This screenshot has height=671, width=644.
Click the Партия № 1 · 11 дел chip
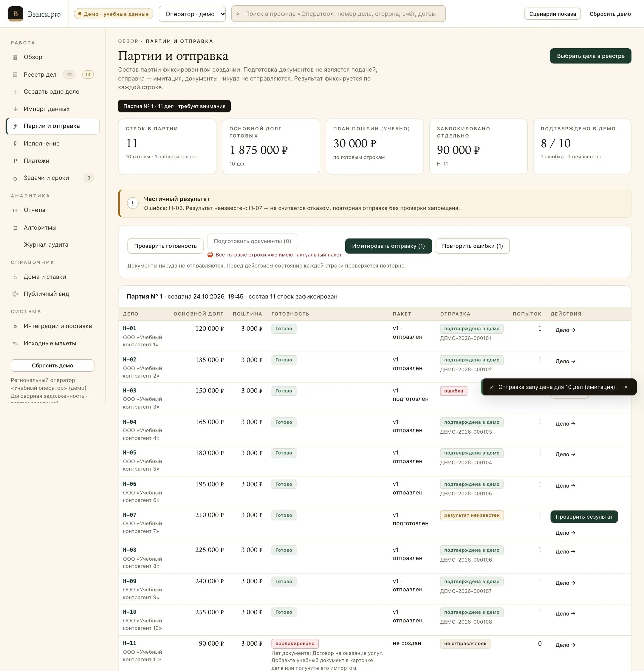pyautogui.click(x=174, y=106)
